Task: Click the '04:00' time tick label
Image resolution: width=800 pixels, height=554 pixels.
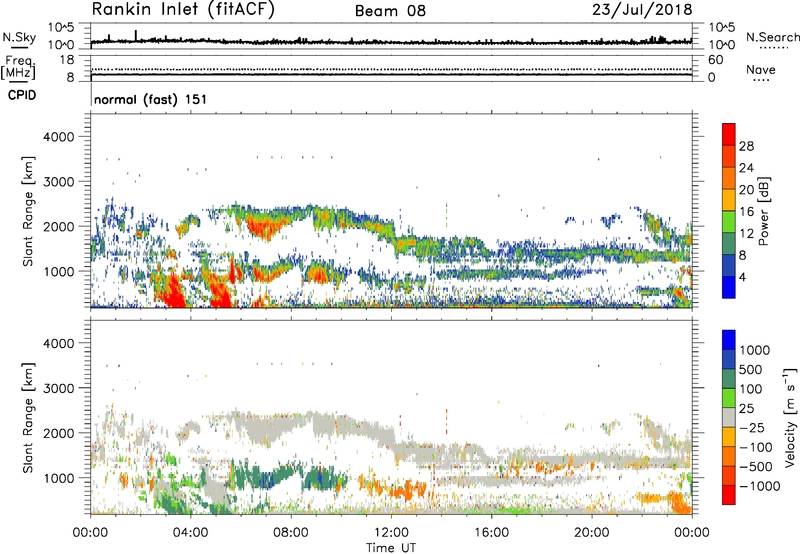Action: [x=190, y=533]
